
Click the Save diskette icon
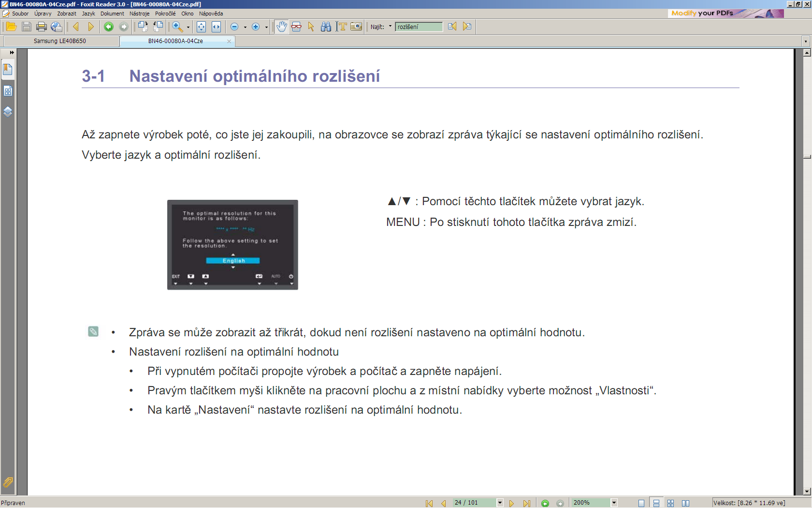pyautogui.click(x=27, y=27)
